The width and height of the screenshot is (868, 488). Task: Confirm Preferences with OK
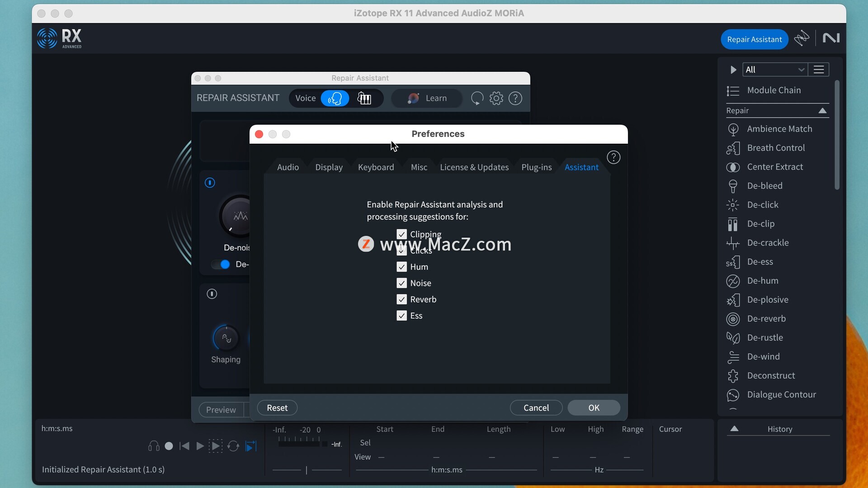click(x=594, y=408)
